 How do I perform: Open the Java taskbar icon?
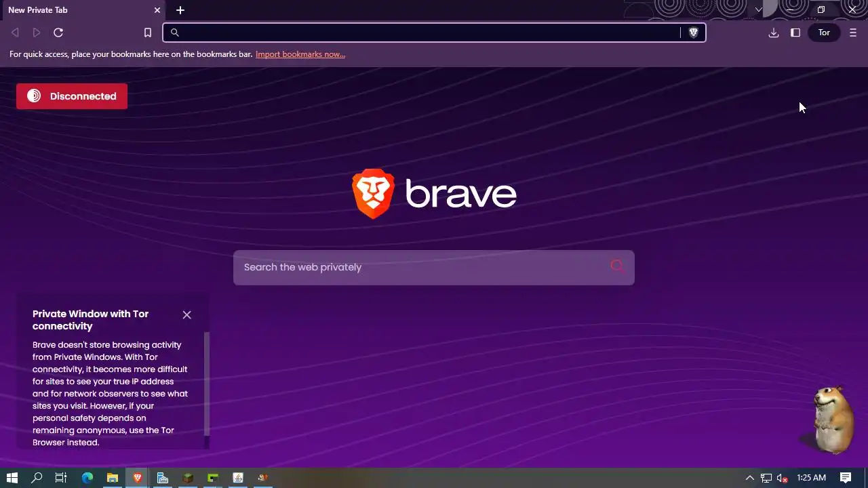point(238,478)
